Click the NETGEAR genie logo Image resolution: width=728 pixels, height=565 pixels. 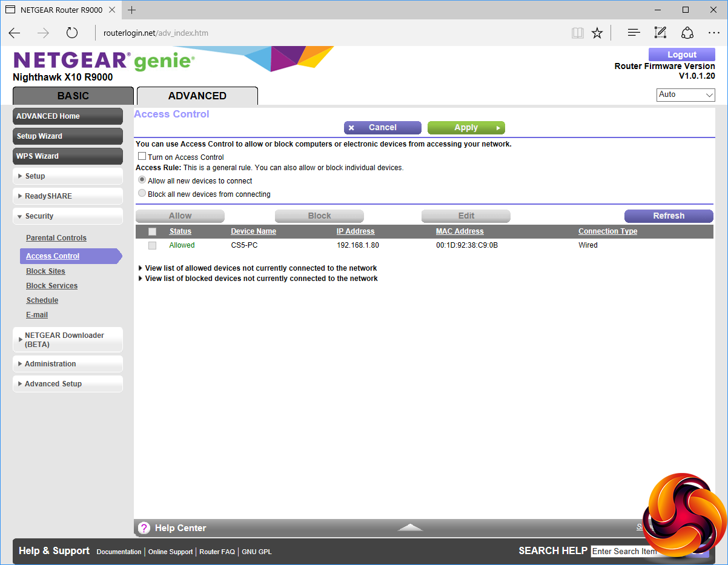click(x=104, y=61)
